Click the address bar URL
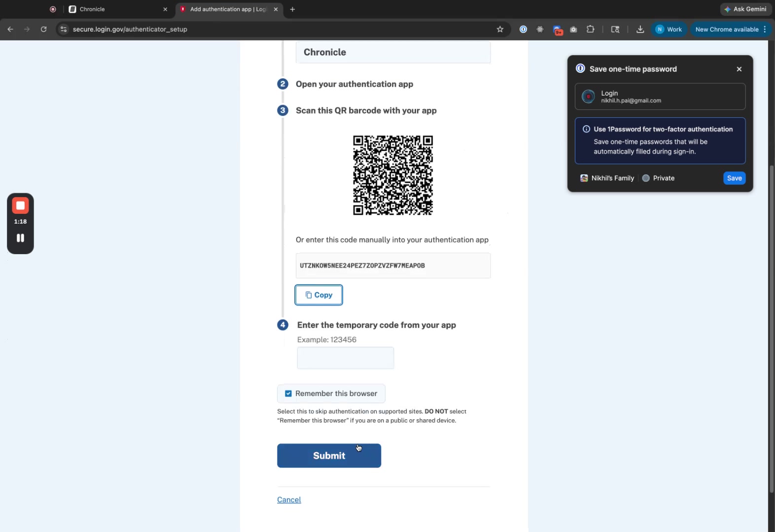The height and width of the screenshot is (532, 775). [x=130, y=29]
